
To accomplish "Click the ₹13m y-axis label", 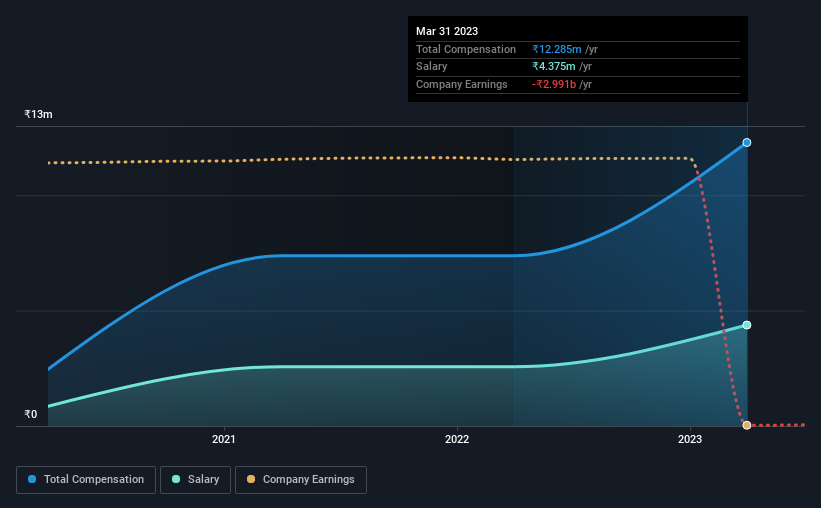I will [38, 114].
